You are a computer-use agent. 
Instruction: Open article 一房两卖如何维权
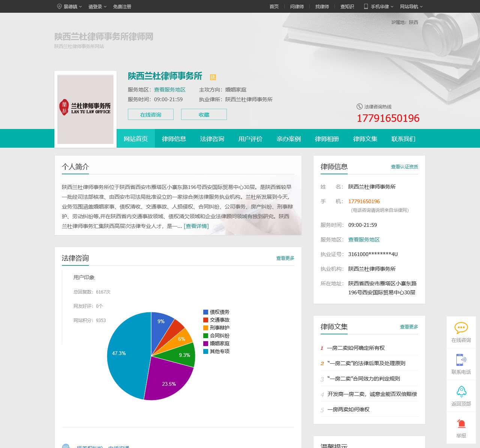(349, 409)
